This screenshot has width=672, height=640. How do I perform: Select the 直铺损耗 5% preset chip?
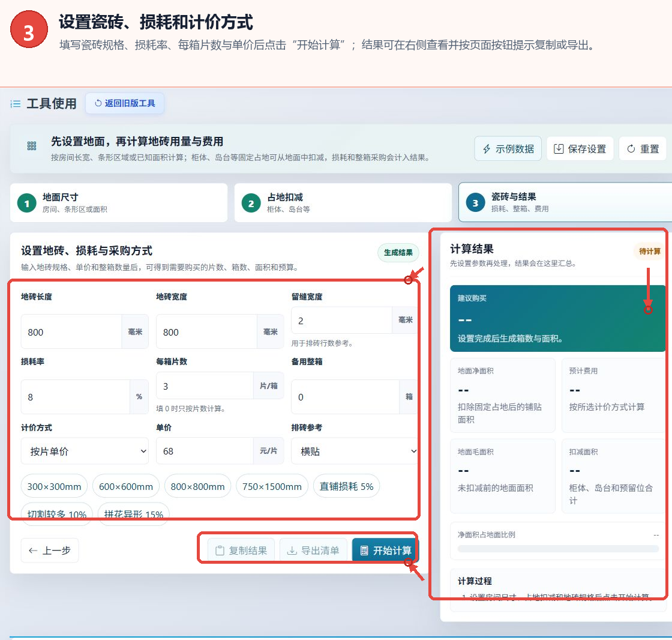click(346, 486)
